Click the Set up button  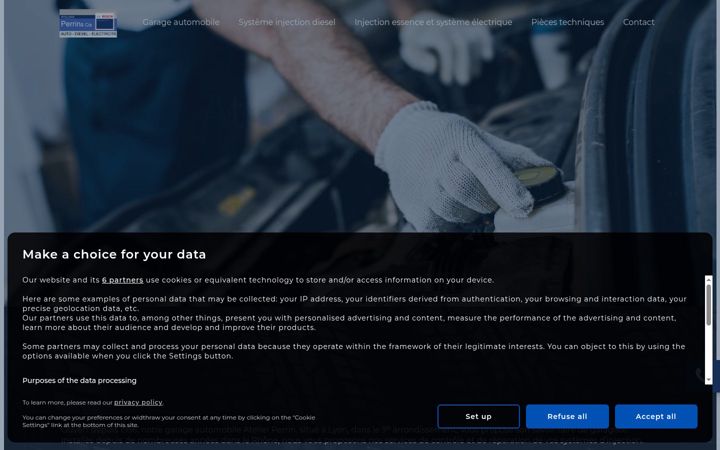click(x=478, y=416)
